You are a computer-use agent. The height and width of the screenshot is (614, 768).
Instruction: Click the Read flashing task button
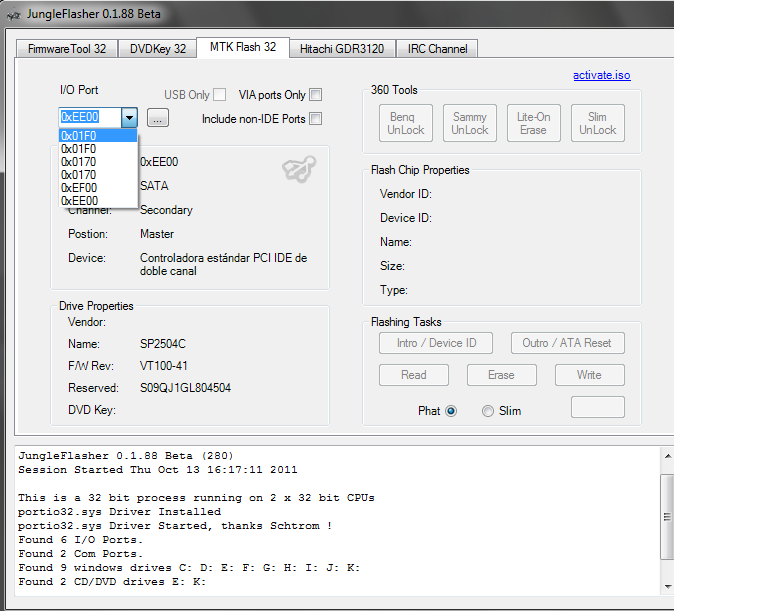coord(414,375)
